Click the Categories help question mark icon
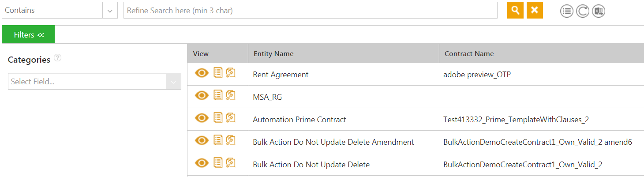Image resolution: width=644 pixels, height=177 pixels. [x=57, y=58]
